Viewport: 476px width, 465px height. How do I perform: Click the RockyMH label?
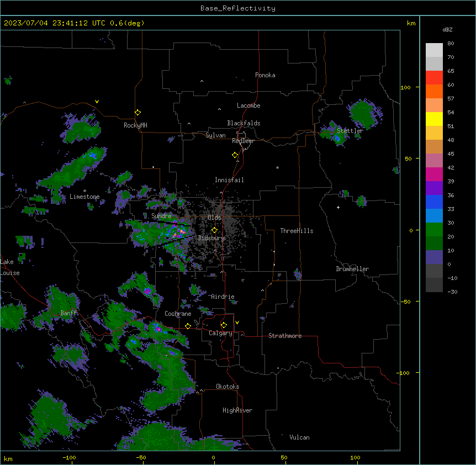pos(135,125)
